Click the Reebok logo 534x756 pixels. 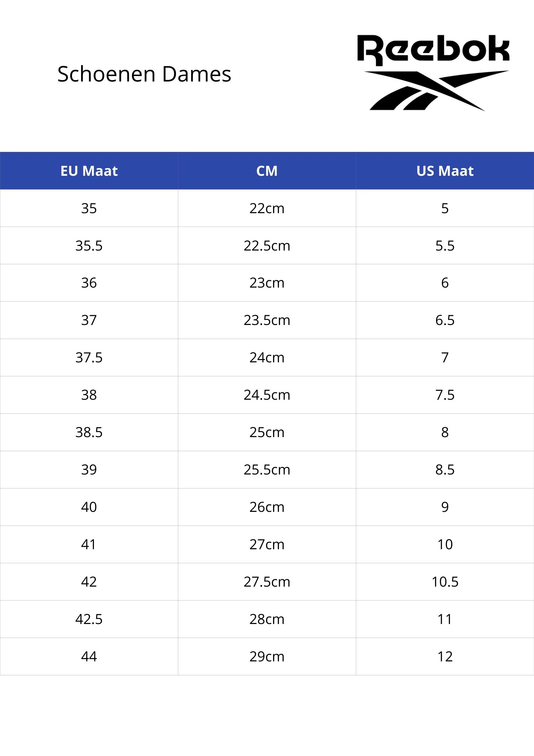(x=433, y=73)
